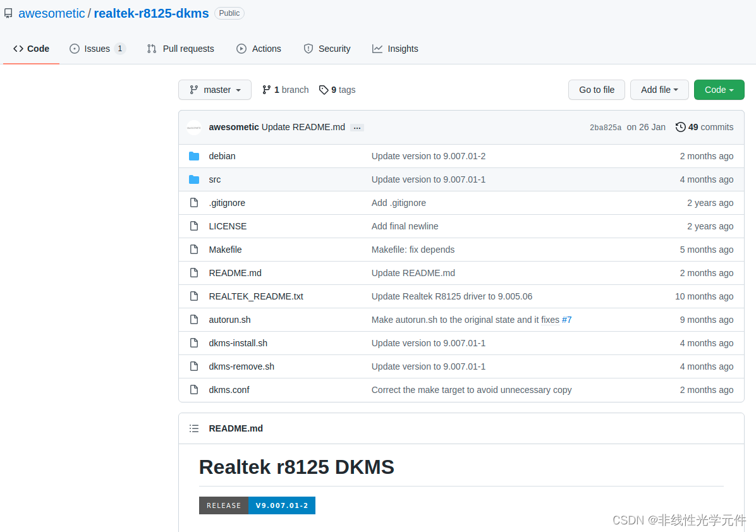Open the LICENSE file

[228, 226]
